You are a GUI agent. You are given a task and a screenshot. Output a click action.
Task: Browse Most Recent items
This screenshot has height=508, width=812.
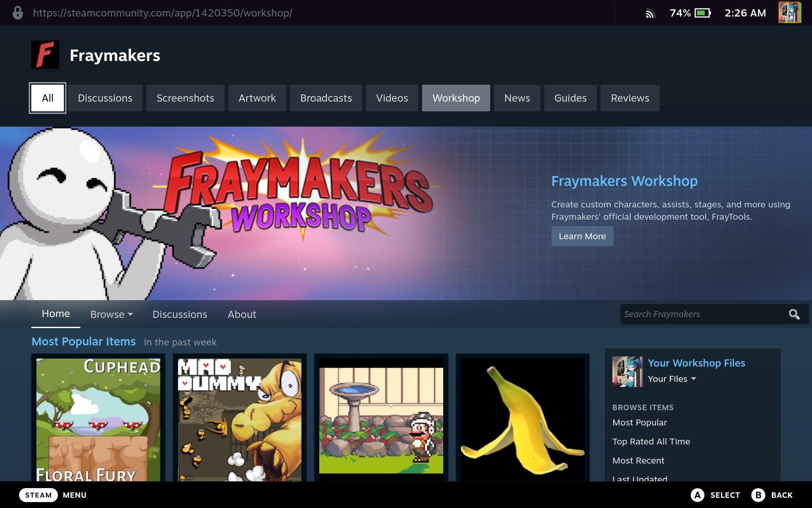(638, 461)
